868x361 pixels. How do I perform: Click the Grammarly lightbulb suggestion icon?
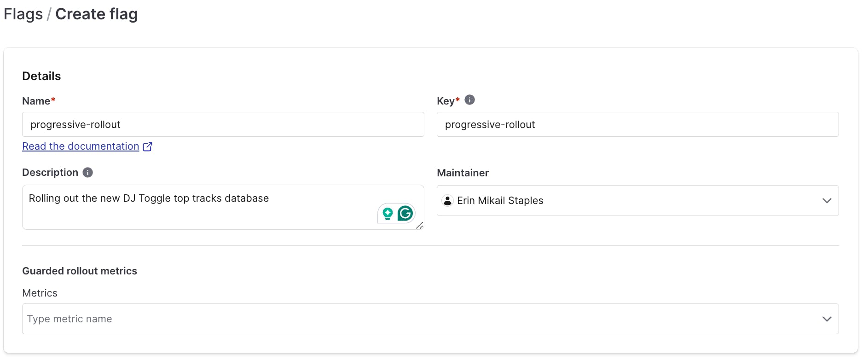[388, 213]
